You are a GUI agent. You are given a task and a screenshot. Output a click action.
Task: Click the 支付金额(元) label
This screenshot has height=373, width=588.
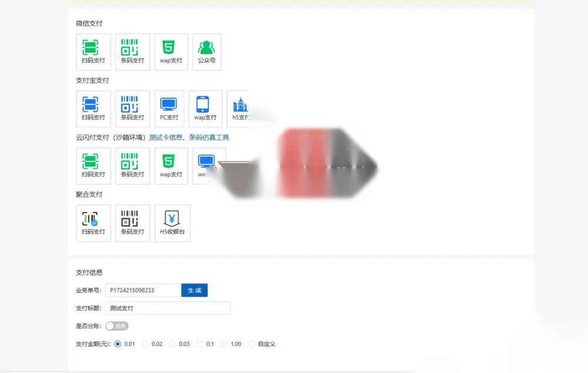(93, 344)
